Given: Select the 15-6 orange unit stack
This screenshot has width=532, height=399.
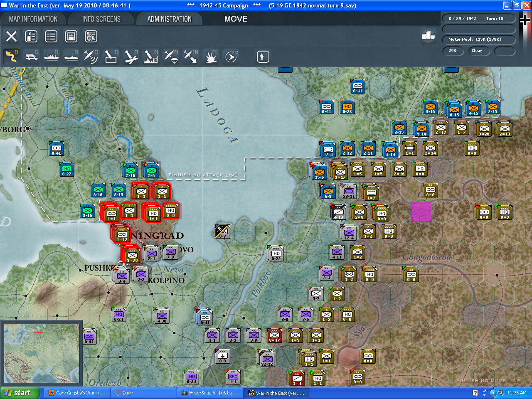Looking at the screenshot, I should (318, 171).
